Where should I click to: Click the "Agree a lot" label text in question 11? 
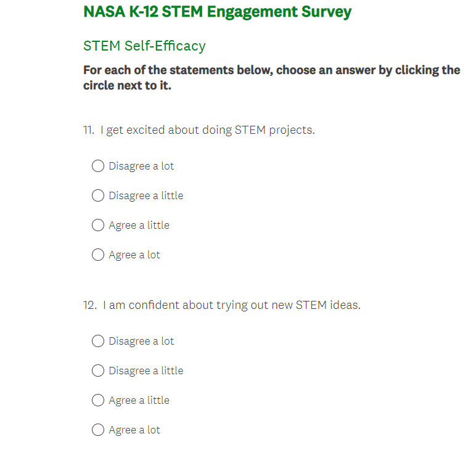[134, 255]
